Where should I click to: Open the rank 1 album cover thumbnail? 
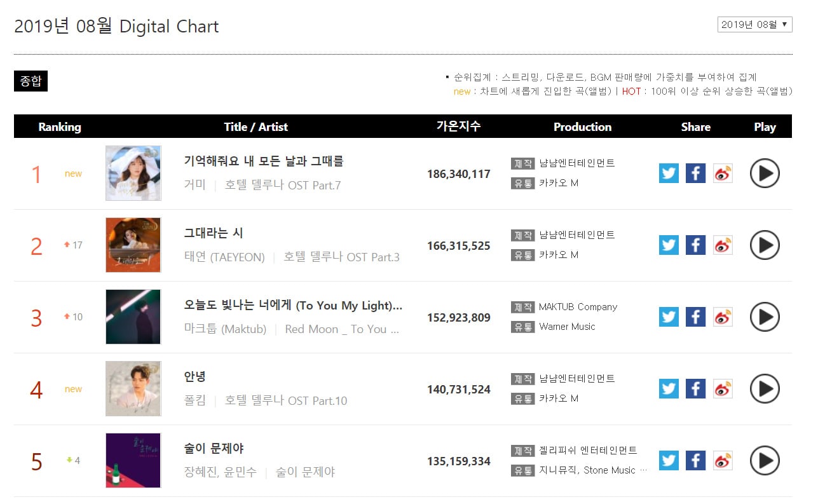pos(133,173)
